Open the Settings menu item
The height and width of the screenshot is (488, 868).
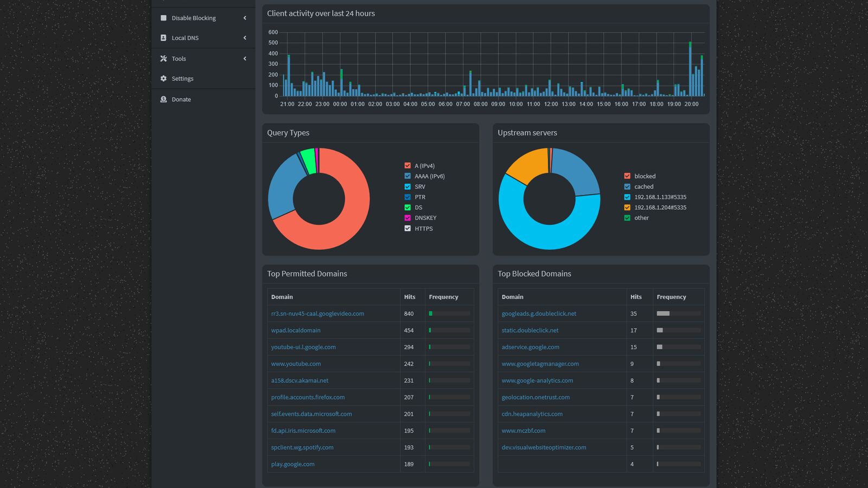[x=203, y=79]
